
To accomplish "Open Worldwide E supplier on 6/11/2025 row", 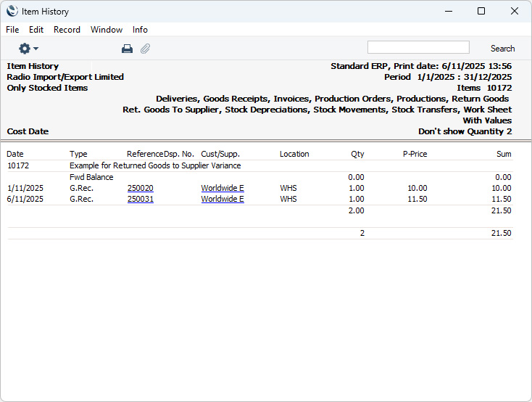I will tap(223, 199).
